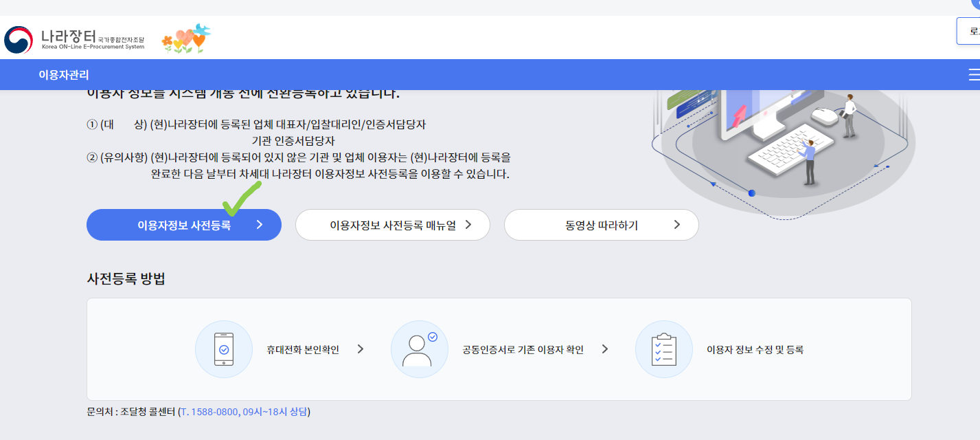The height and width of the screenshot is (440, 980).
Task: Click the 나라장터 logo in the header
Action: click(74, 39)
